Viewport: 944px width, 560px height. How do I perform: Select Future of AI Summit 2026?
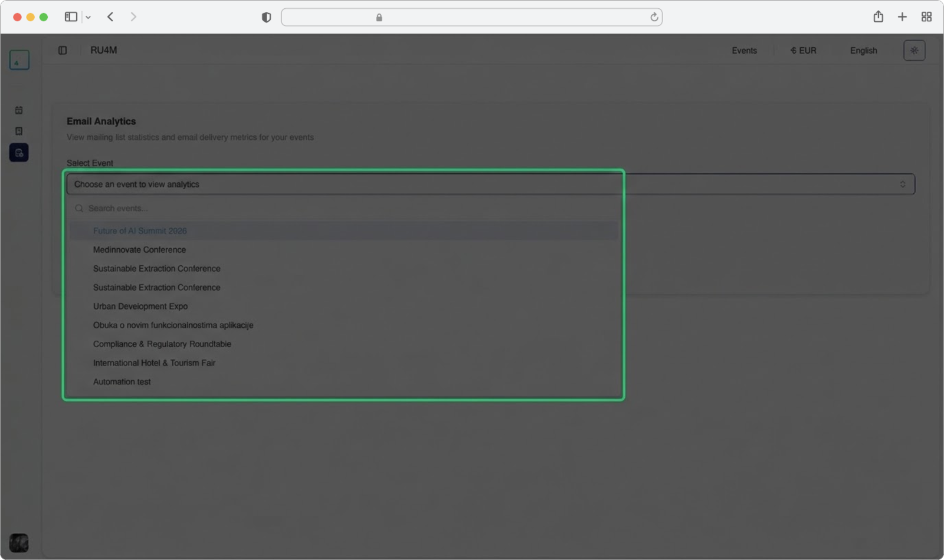point(140,231)
